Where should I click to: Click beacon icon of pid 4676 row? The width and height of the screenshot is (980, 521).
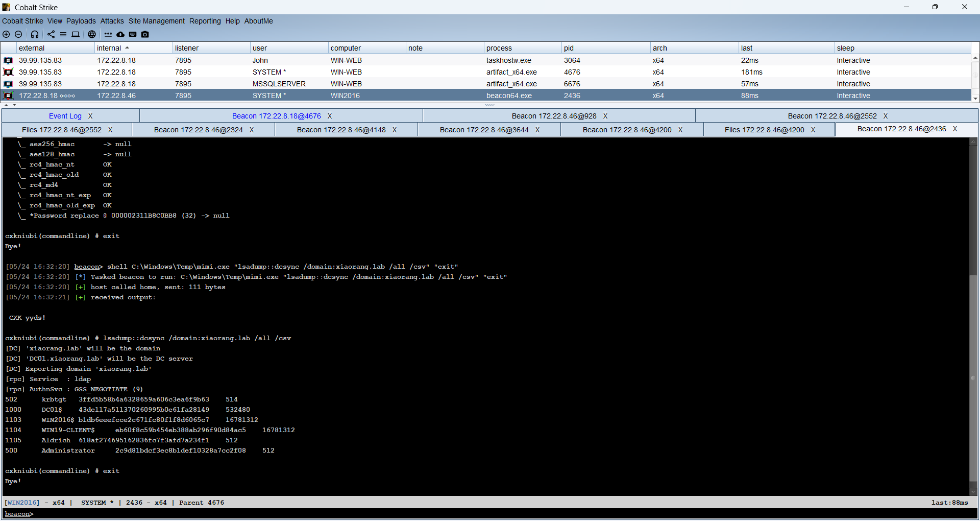click(x=8, y=72)
